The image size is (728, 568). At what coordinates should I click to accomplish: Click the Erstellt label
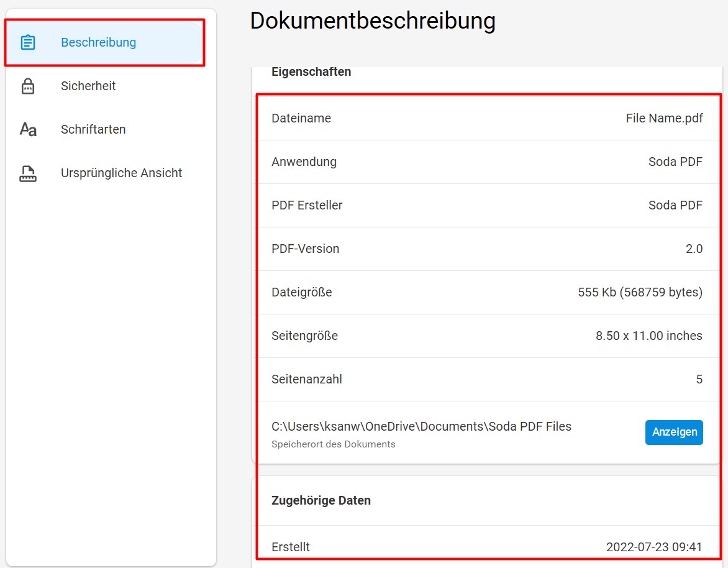pyautogui.click(x=291, y=547)
